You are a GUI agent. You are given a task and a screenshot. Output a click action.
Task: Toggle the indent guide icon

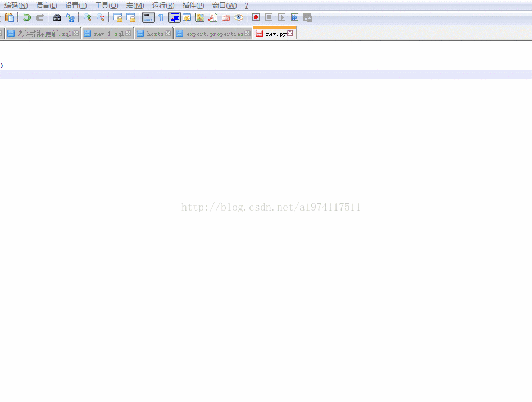coord(174,17)
